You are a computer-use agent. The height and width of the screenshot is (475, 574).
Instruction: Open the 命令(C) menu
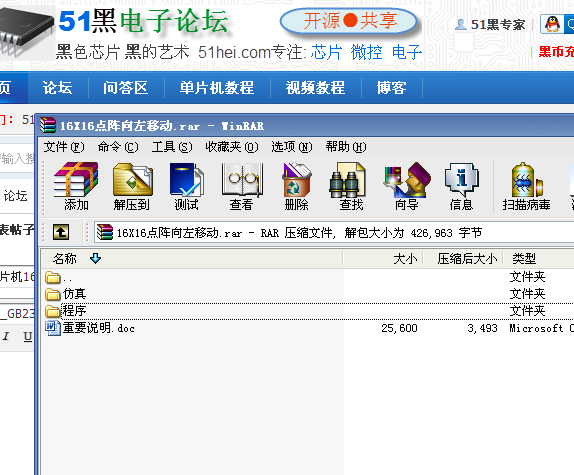coord(118,147)
